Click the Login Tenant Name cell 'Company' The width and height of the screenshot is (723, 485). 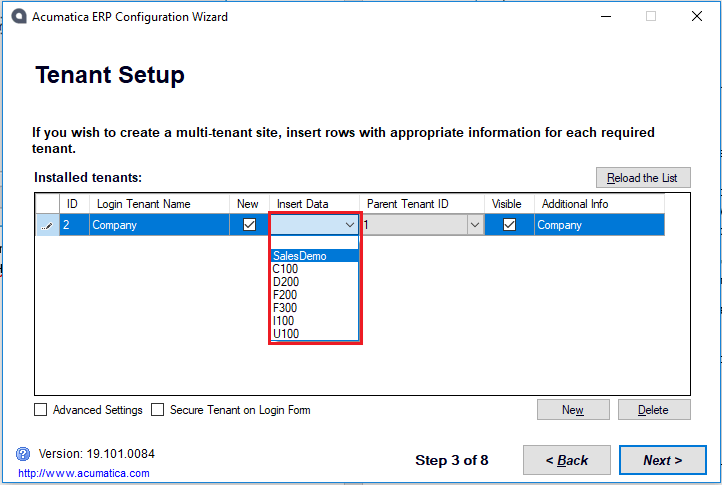click(x=159, y=225)
